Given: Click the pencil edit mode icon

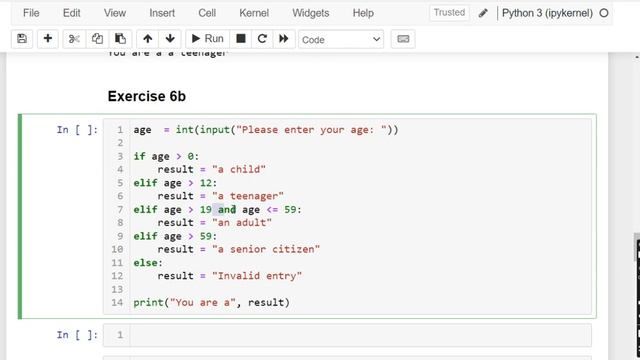Looking at the screenshot, I should pos(483,13).
